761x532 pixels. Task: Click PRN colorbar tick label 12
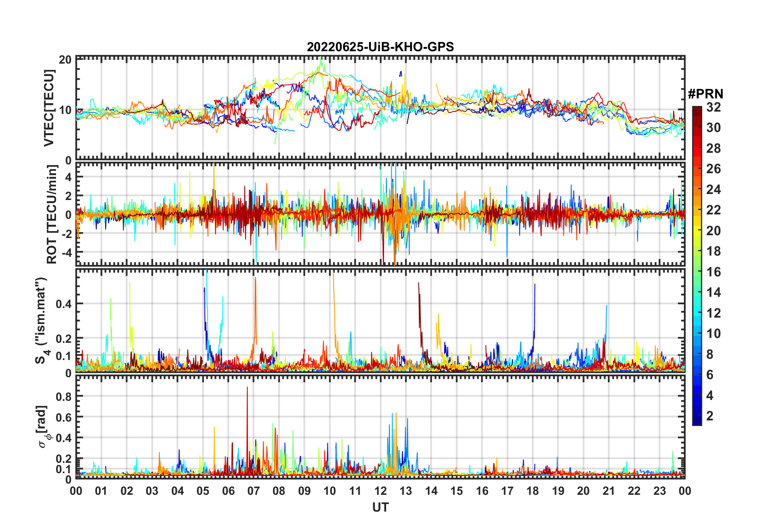tap(714, 313)
